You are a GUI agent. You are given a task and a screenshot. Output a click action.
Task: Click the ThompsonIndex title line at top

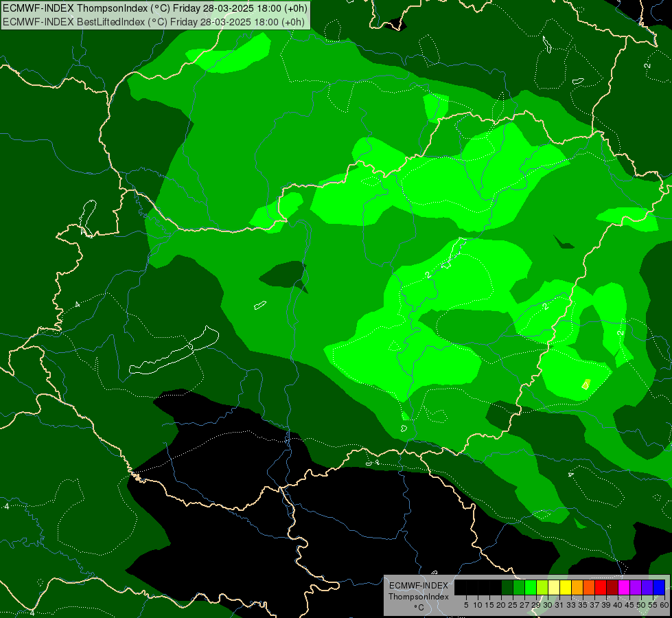coord(154,8)
